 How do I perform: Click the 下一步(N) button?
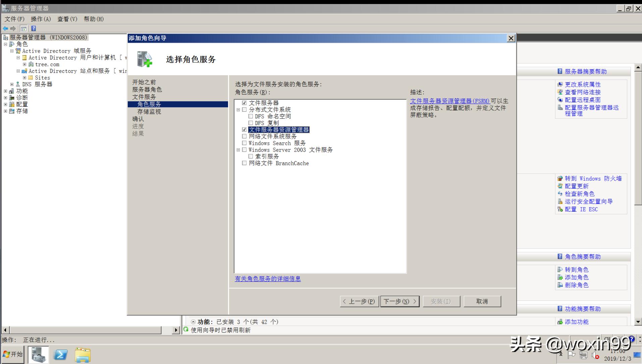click(399, 301)
